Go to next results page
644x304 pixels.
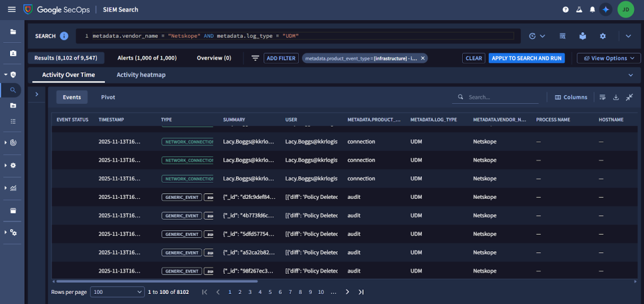347,292
